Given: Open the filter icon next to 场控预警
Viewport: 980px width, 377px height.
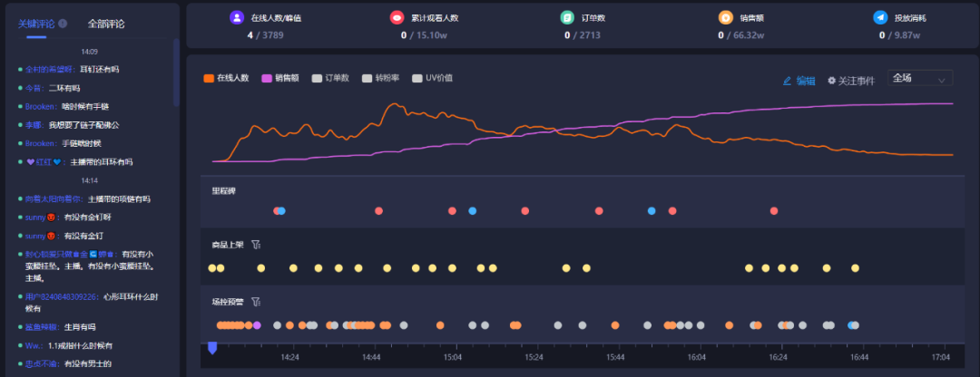Looking at the screenshot, I should tap(256, 302).
